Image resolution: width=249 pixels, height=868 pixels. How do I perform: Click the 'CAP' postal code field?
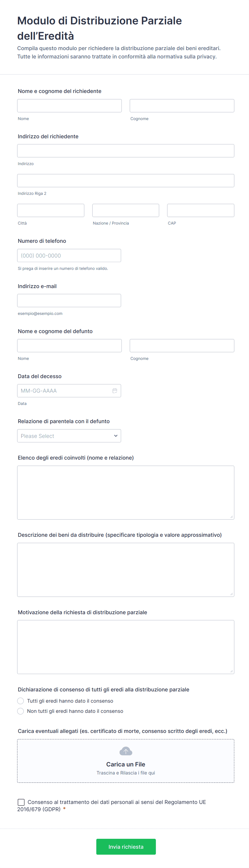201,210
